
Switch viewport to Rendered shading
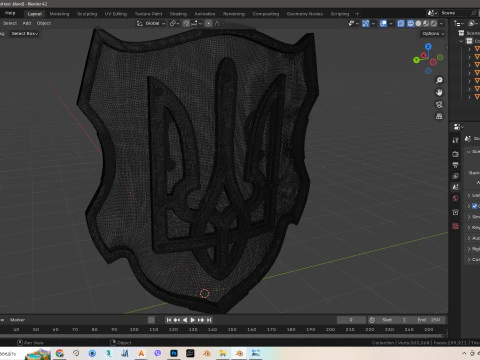433,23
